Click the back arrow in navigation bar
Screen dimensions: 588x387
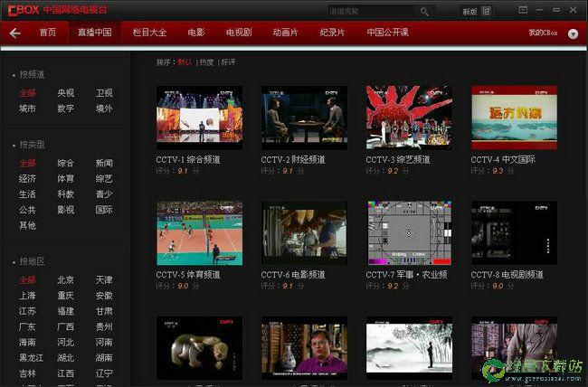click(14, 33)
